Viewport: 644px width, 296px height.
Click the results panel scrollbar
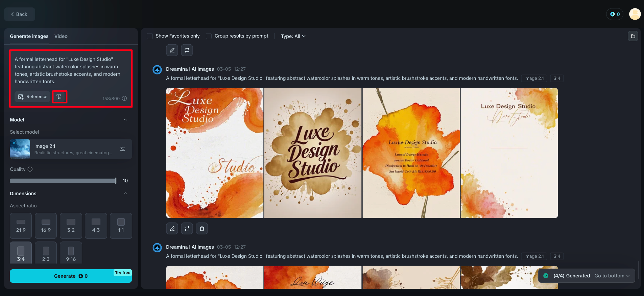639,270
